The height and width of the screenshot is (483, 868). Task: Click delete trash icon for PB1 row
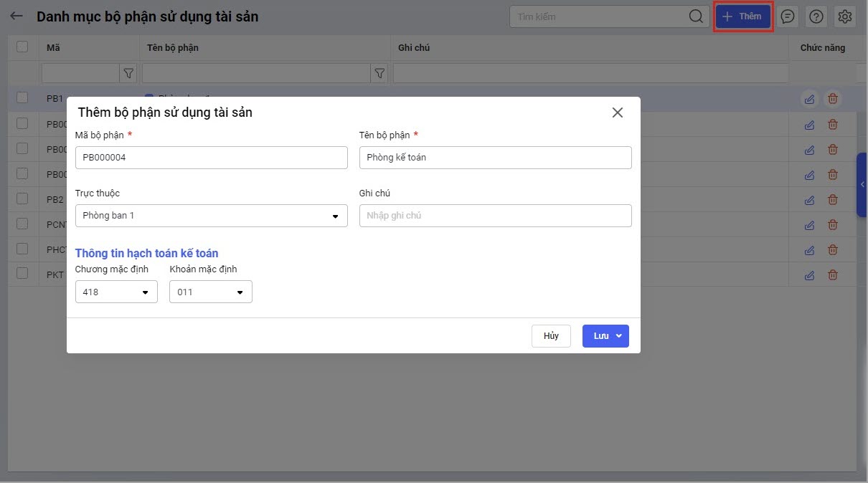coord(833,99)
